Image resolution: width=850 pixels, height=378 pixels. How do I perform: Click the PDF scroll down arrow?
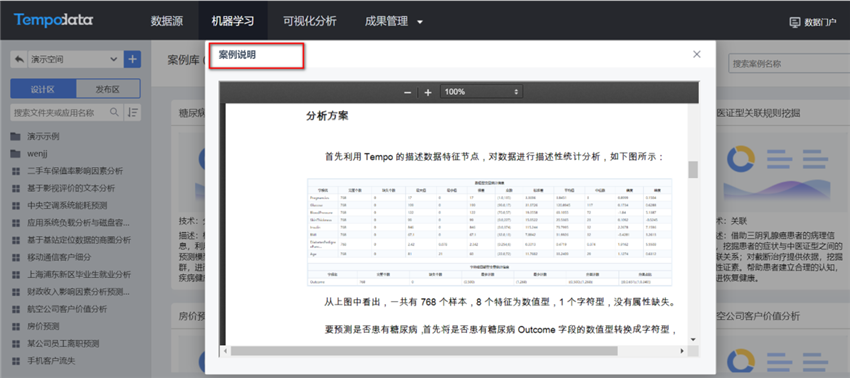693,339
